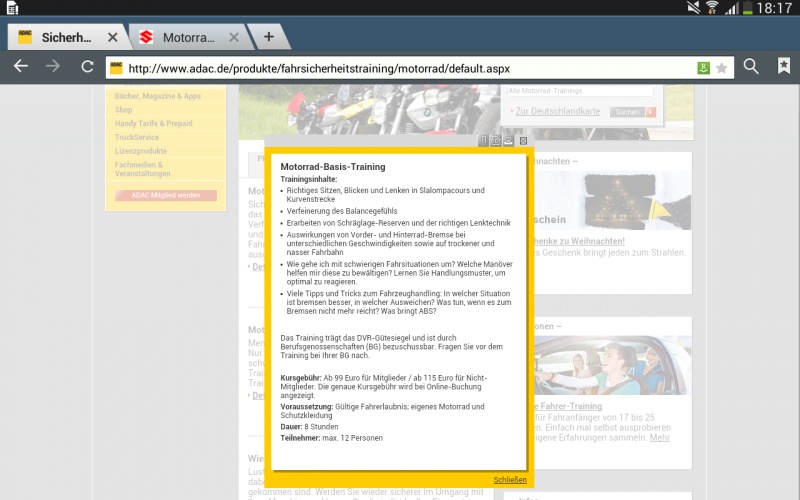The width and height of the screenshot is (800, 500).
Task: Click the printer icon above the popup
Action: tap(509, 140)
